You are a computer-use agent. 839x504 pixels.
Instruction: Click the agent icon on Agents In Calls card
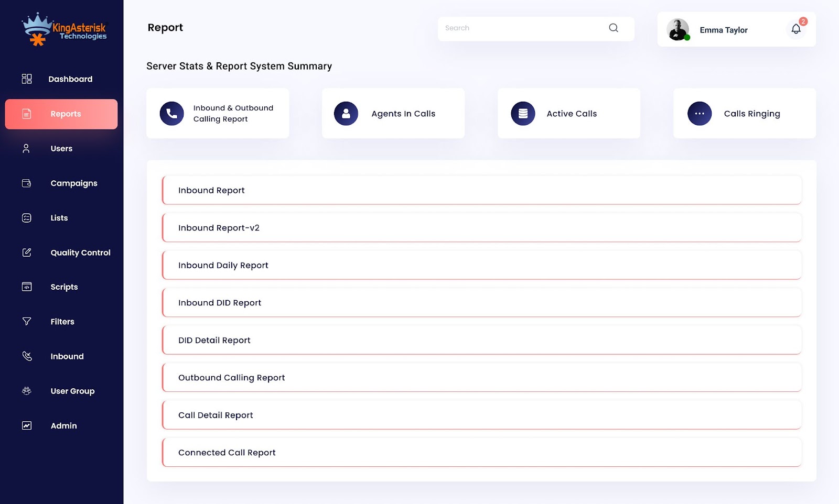point(346,113)
